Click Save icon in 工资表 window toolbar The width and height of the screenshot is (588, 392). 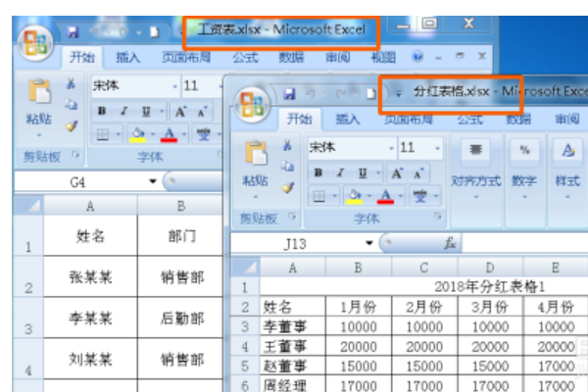tap(73, 32)
